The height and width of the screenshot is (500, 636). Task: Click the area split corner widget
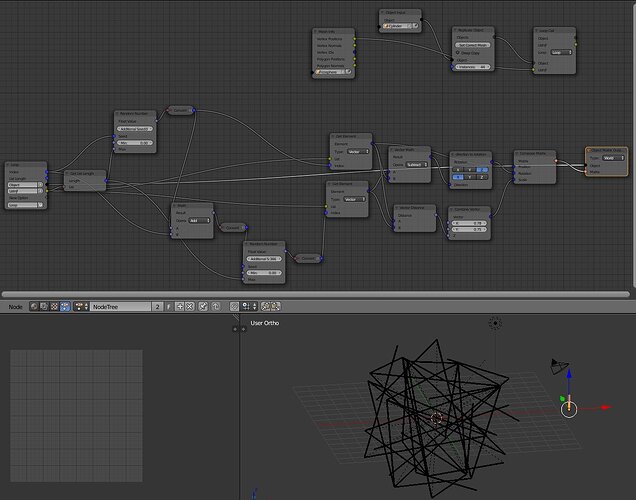click(x=236, y=317)
